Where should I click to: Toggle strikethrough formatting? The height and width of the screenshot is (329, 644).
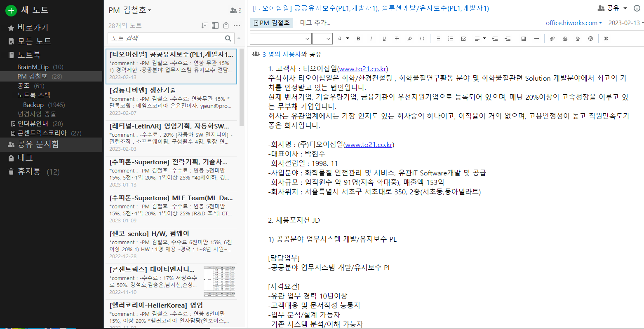[397, 38]
